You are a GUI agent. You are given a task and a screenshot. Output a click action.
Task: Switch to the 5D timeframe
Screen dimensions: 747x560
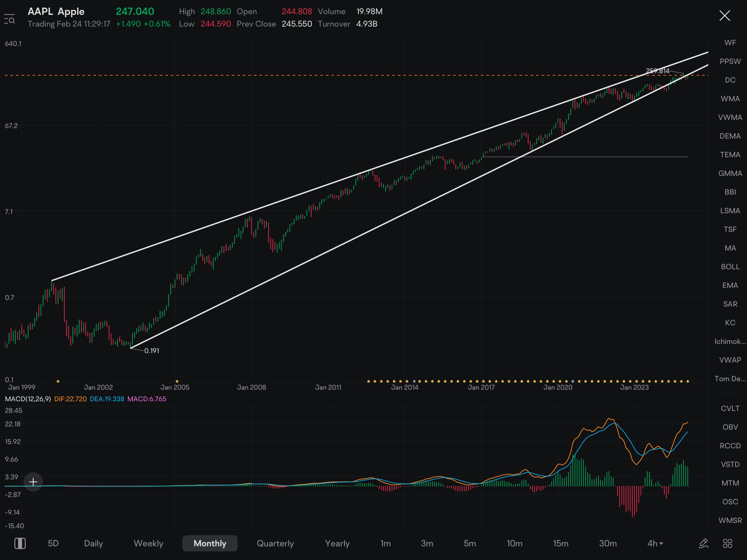point(53,543)
